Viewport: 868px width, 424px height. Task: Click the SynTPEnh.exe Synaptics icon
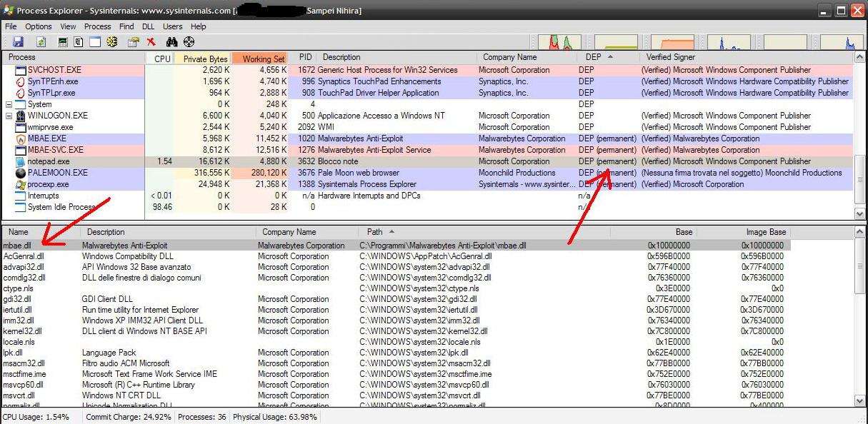pyautogui.click(x=21, y=81)
